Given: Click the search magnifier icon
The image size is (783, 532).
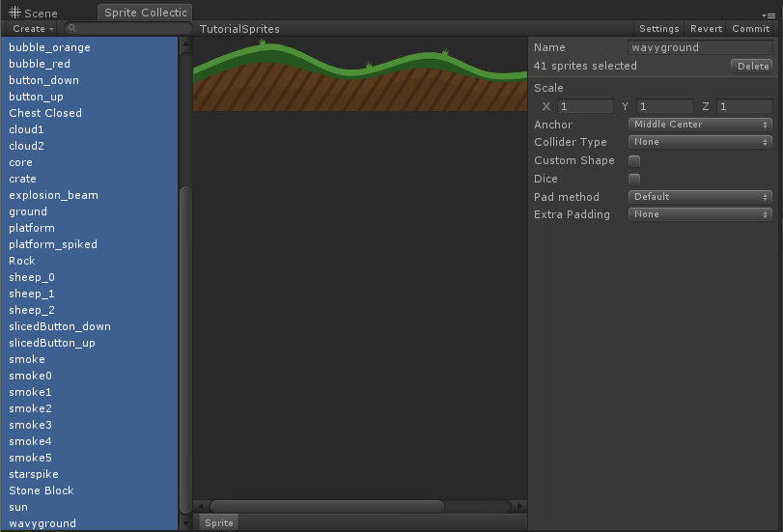Looking at the screenshot, I should [x=72, y=28].
